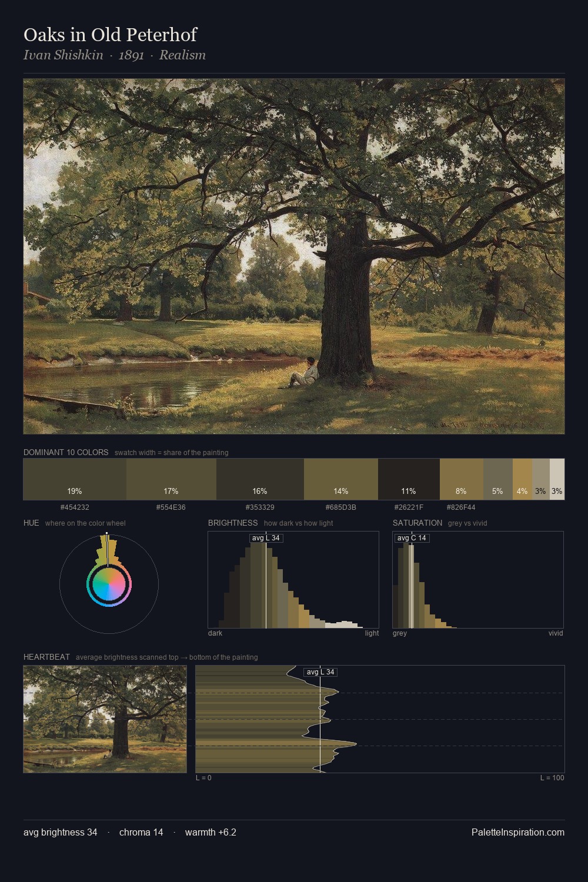Click the hex code #554E36
Viewport: 588px width, 882px height.
coord(171,507)
